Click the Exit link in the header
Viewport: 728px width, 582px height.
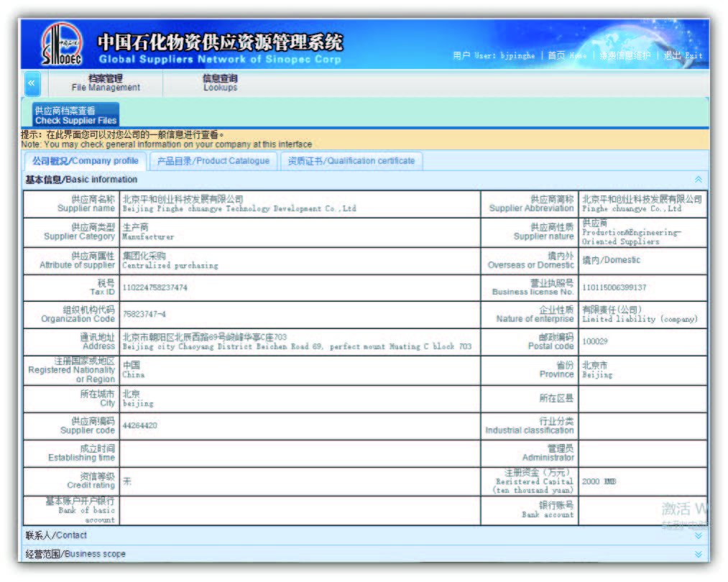683,55
